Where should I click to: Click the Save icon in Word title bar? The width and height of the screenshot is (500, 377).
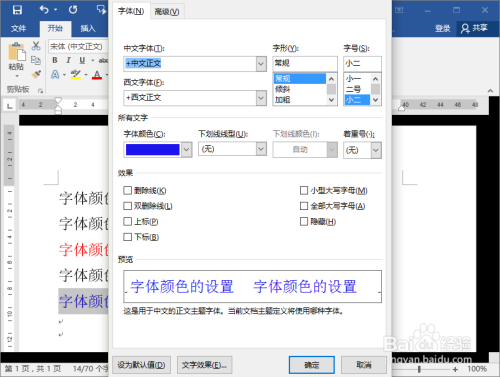(17, 10)
